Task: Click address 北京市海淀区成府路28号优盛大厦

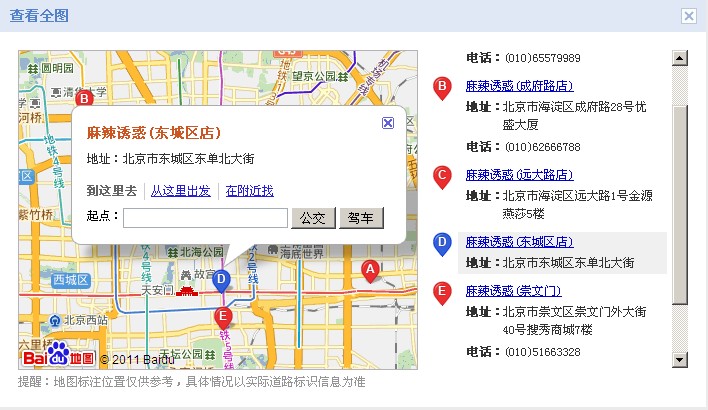Action: coord(574,116)
